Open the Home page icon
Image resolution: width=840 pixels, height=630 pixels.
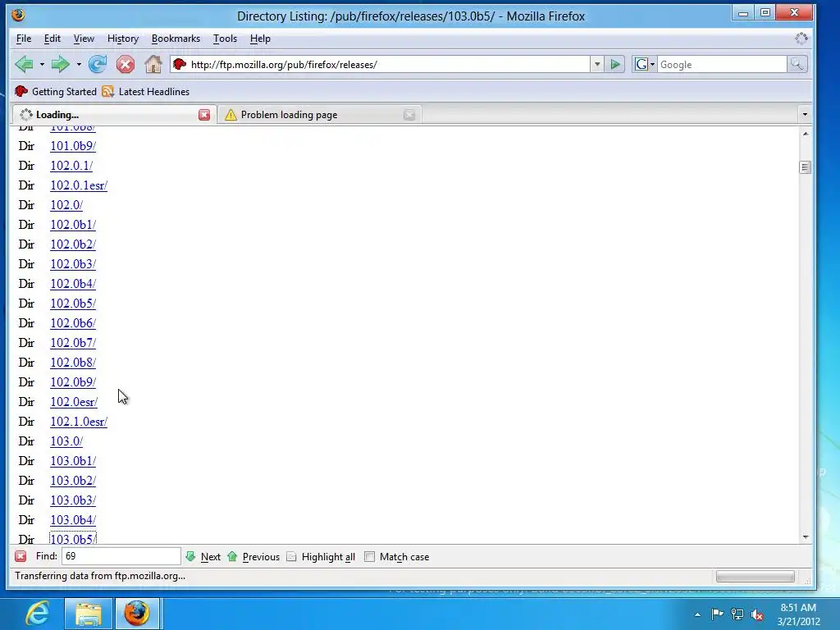pos(153,64)
